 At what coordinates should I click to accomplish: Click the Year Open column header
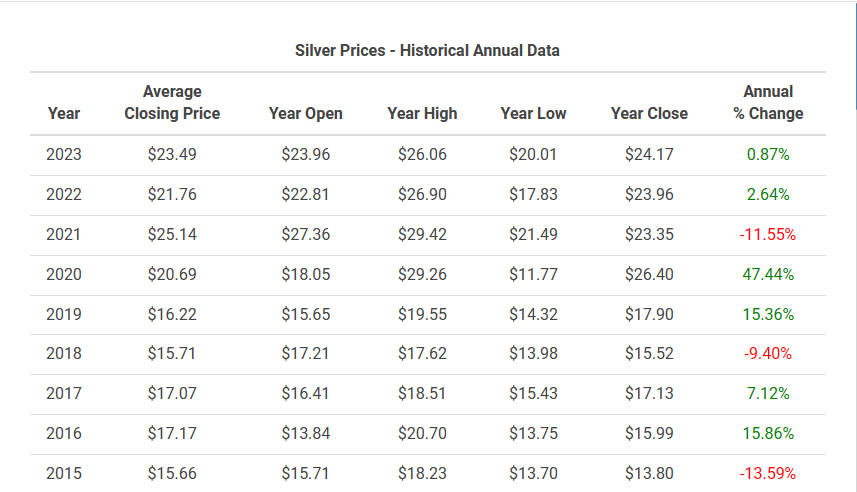pos(306,113)
